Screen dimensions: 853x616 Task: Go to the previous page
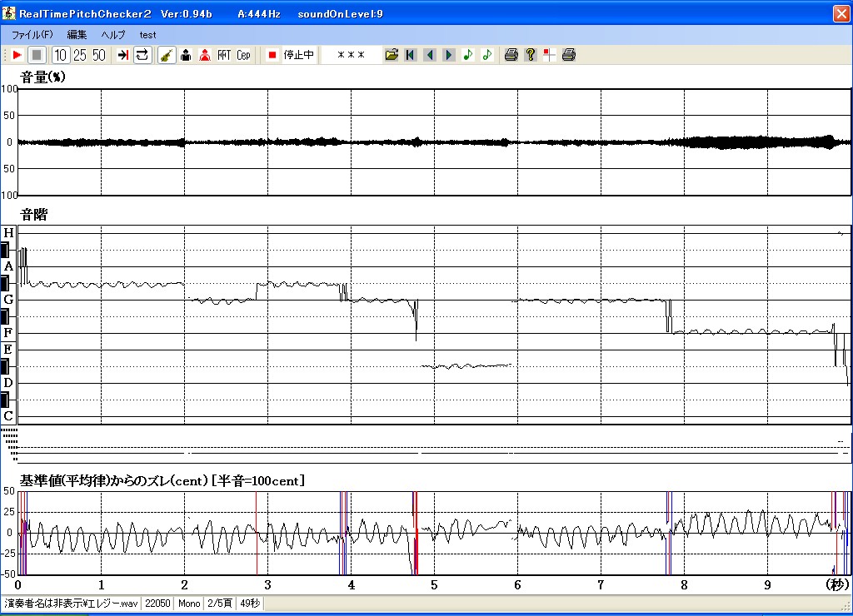[x=430, y=55]
